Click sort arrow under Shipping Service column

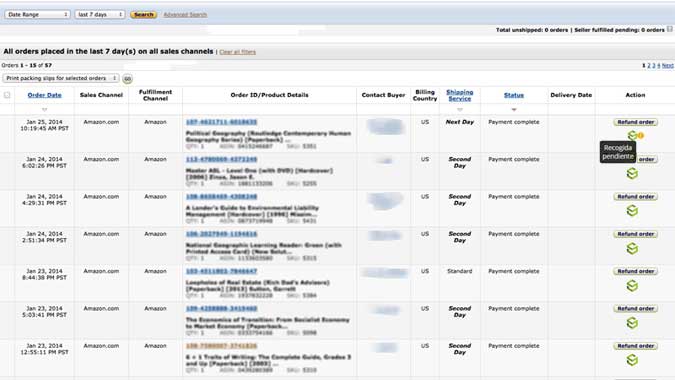pyautogui.click(x=460, y=110)
